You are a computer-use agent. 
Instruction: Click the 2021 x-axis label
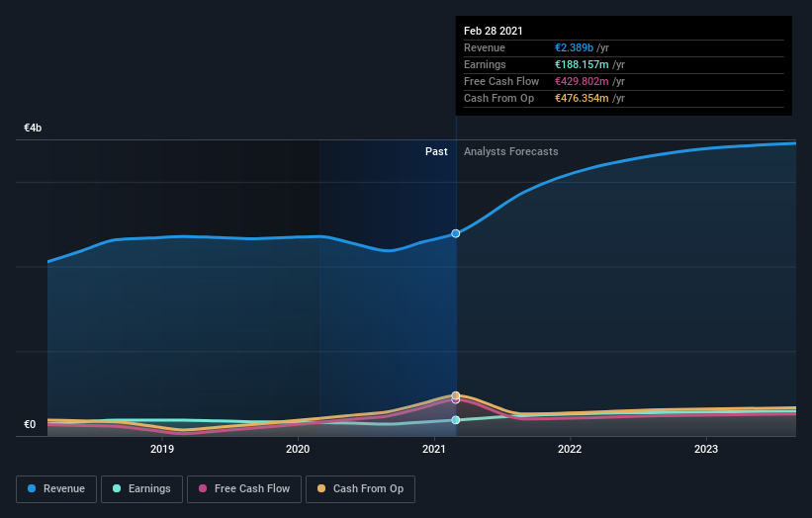coord(434,449)
